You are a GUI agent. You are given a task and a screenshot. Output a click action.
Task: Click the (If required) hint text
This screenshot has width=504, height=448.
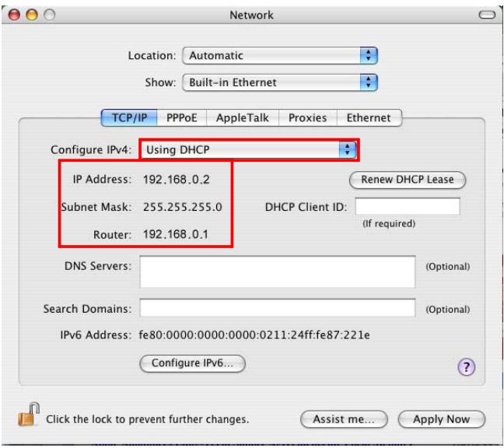(x=389, y=223)
